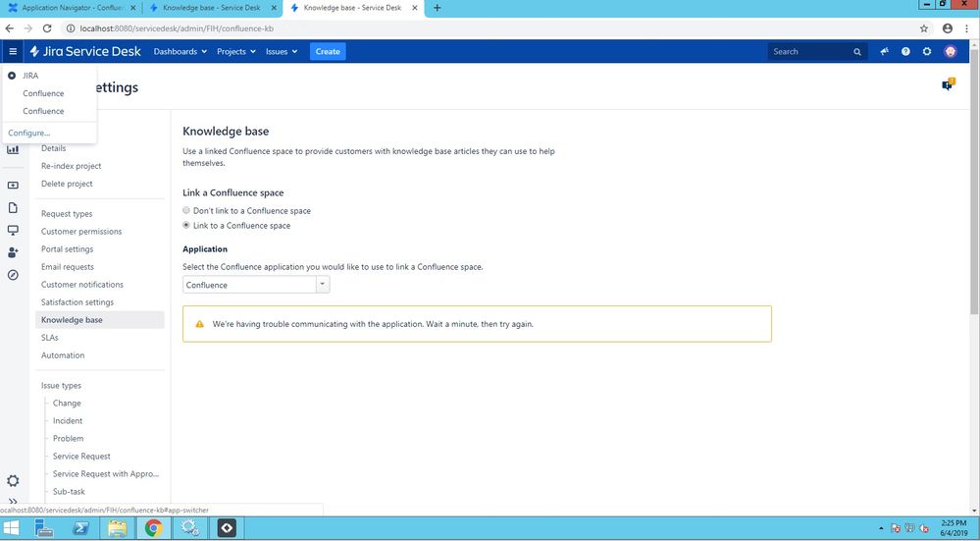Open PowerShell from the taskbar
Screen dimensions: 980x541
coord(80,528)
